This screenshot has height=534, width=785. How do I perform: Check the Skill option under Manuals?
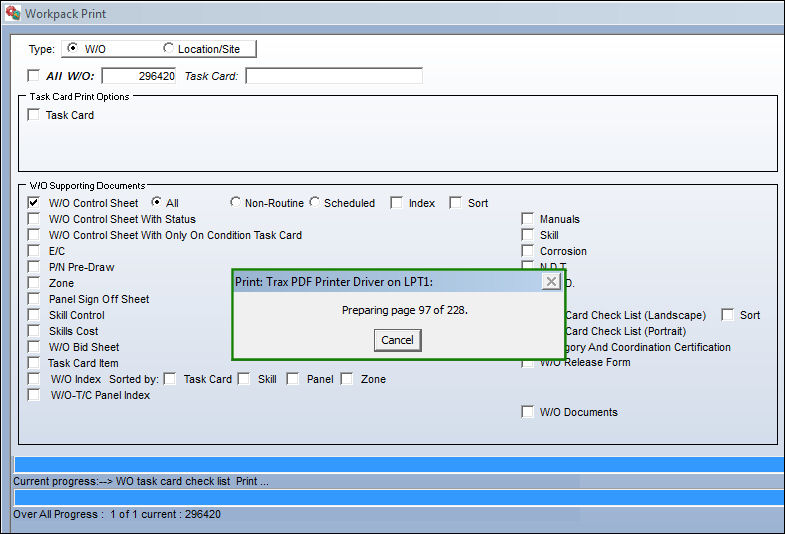pyautogui.click(x=527, y=235)
